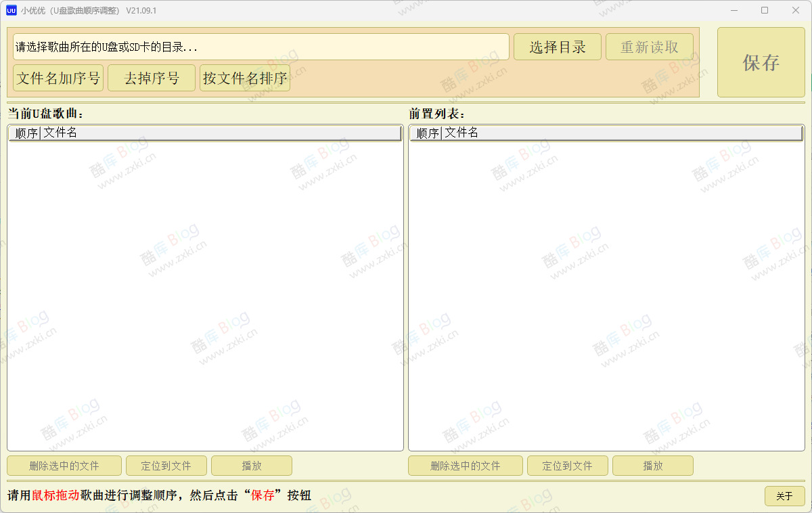This screenshot has width=812, height=513.
Task: Click 定位到文件 under the right list
Action: (x=568, y=466)
